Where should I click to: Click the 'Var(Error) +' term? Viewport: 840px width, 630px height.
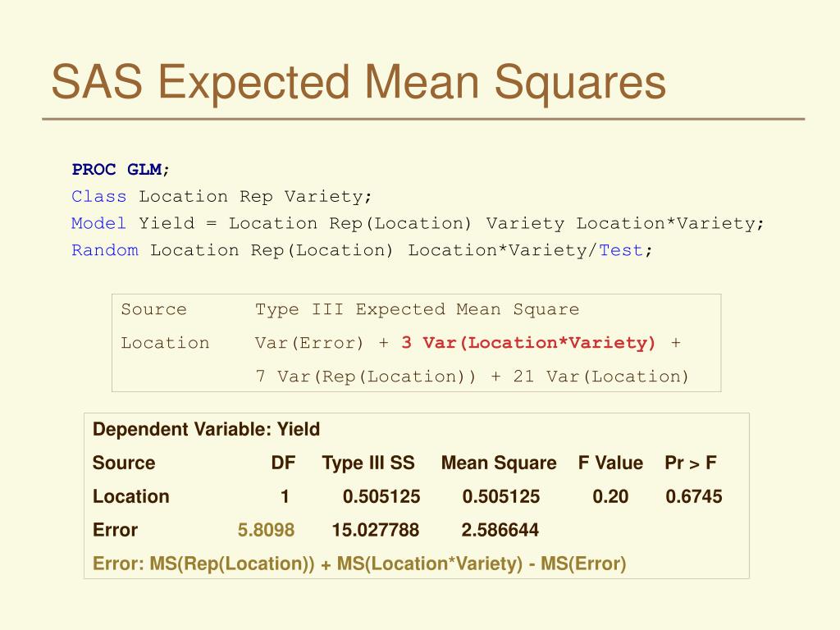pos(322,343)
